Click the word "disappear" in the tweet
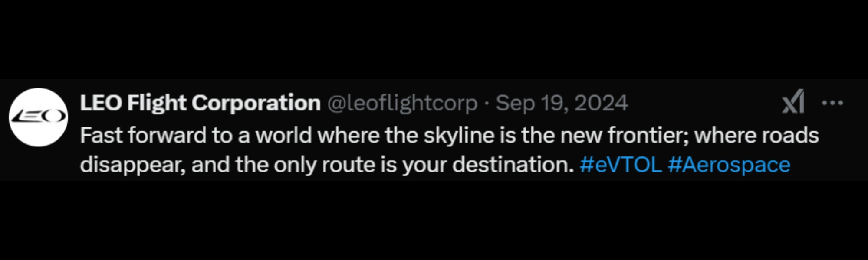The height and width of the screenshot is (260, 868). point(132,165)
